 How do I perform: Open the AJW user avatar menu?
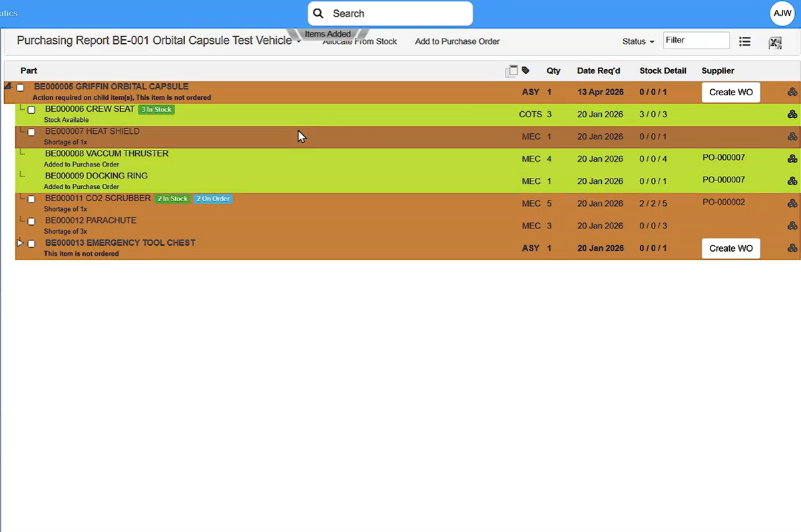782,13
